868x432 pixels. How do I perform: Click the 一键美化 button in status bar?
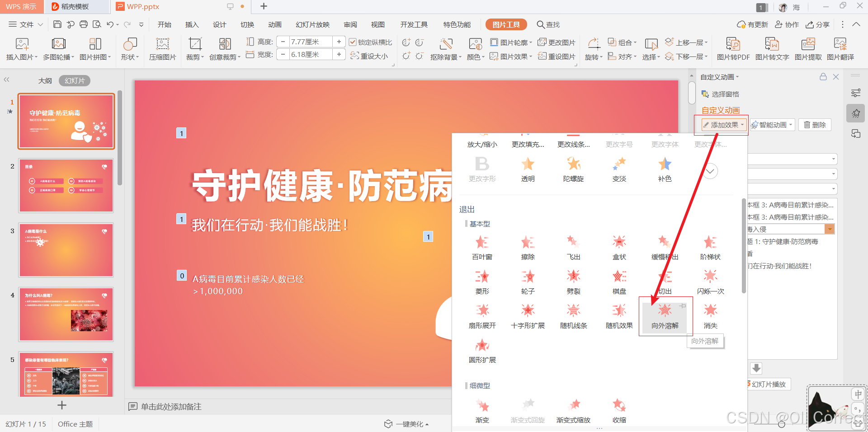pyautogui.click(x=406, y=424)
